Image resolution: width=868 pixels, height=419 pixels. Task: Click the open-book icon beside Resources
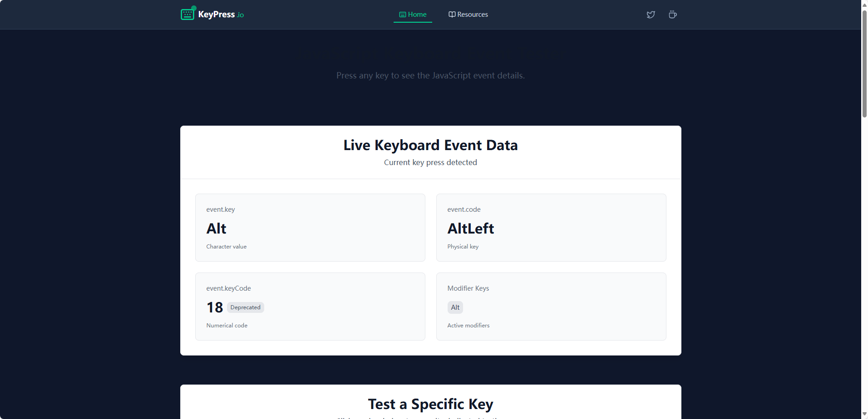coord(451,14)
